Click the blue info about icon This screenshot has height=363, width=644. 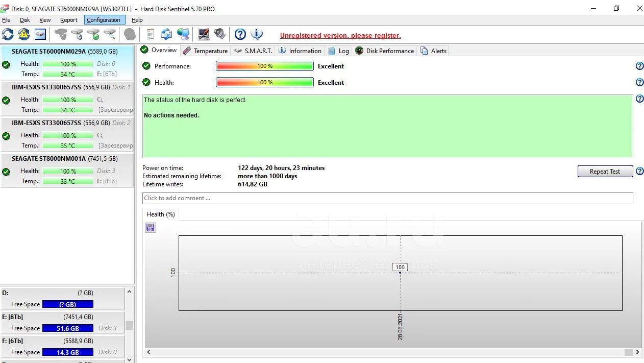257,34
